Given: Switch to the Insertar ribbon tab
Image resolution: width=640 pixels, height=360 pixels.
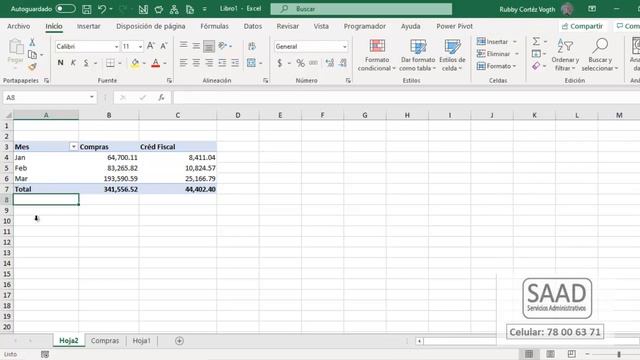Looking at the screenshot, I should click(x=89, y=26).
